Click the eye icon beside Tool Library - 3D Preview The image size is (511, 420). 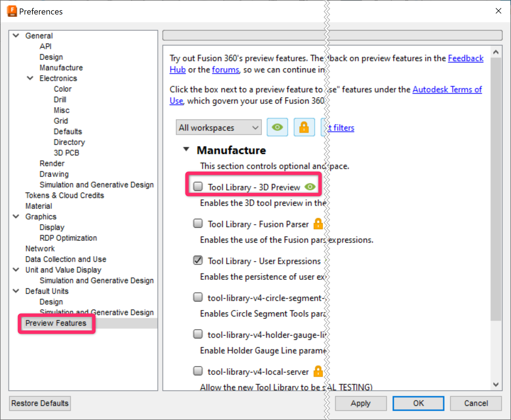310,187
